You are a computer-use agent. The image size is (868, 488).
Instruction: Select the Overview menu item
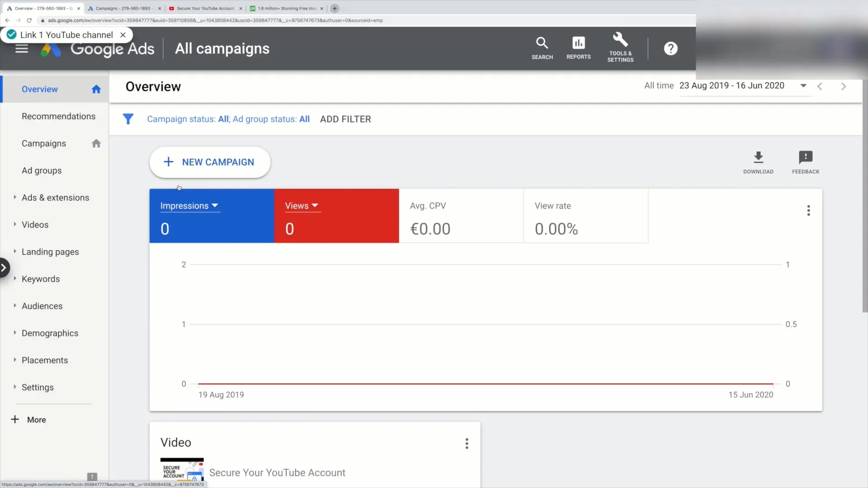pyautogui.click(x=39, y=89)
